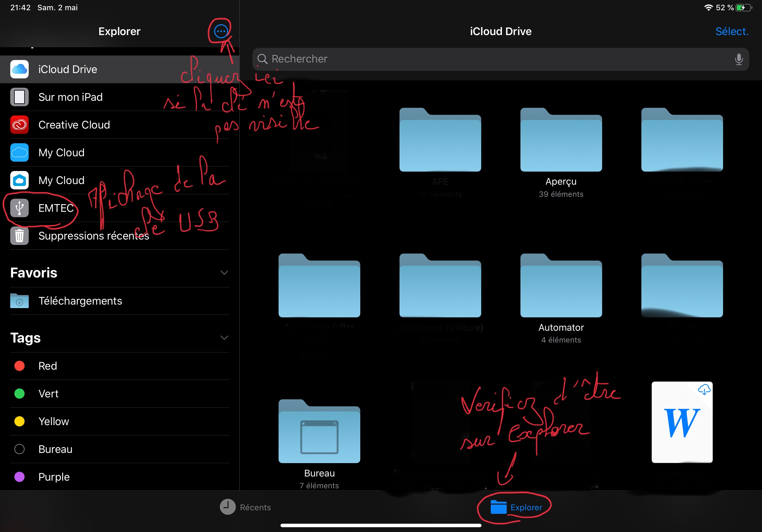Open Creative Cloud location
The width and height of the screenshot is (762, 532).
(74, 125)
